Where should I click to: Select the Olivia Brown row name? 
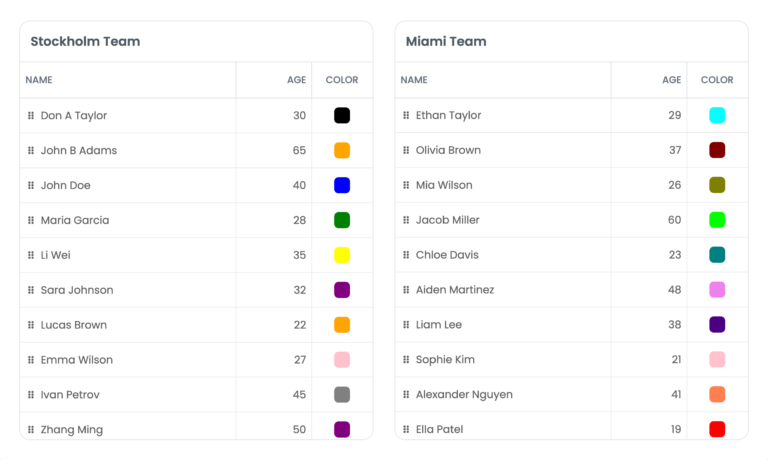tap(448, 151)
